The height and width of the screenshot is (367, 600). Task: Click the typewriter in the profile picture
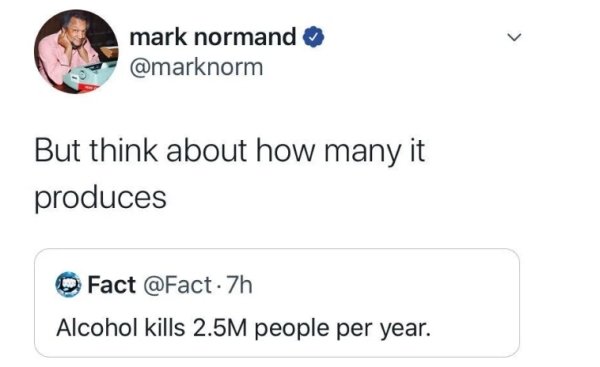click(x=90, y=77)
